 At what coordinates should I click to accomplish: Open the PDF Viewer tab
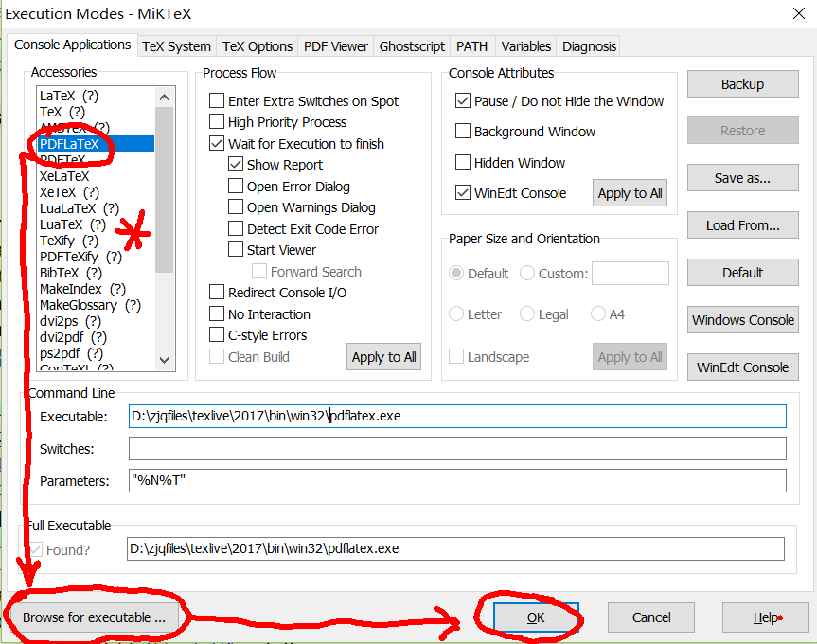(x=335, y=46)
